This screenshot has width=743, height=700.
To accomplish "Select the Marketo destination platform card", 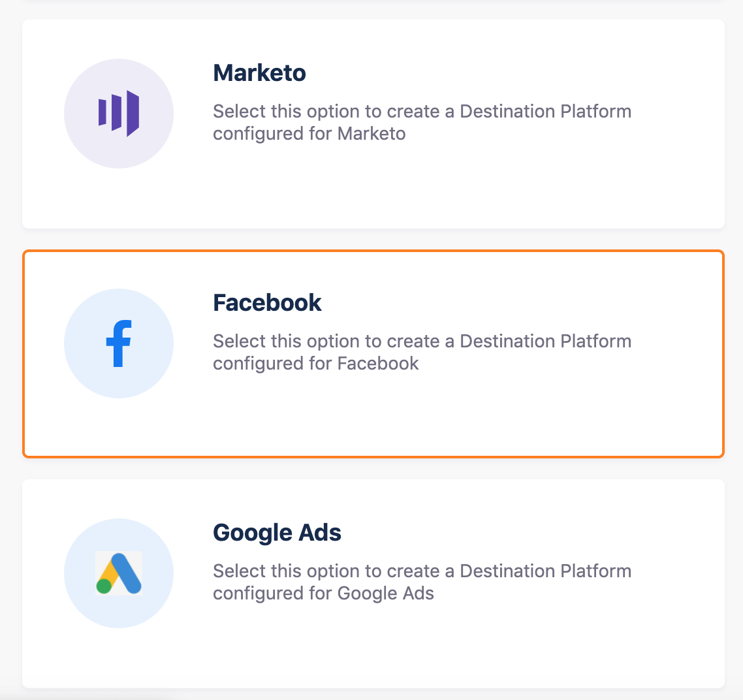I will click(373, 124).
